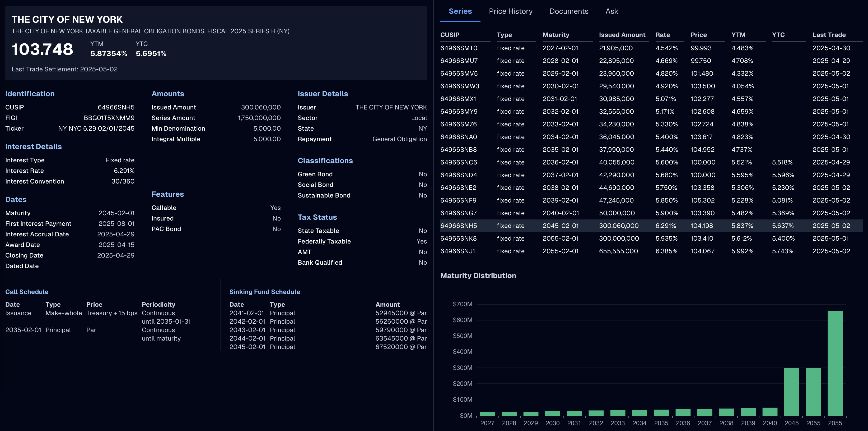Click CUSIP value 64966SNH5 under Identification
This screenshot has height=431, width=868.
(x=116, y=107)
